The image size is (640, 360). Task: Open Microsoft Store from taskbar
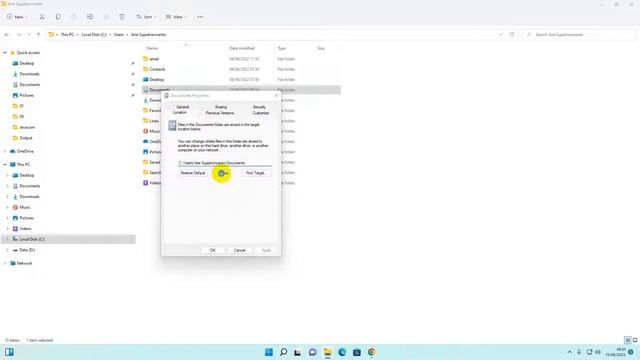coord(357,352)
